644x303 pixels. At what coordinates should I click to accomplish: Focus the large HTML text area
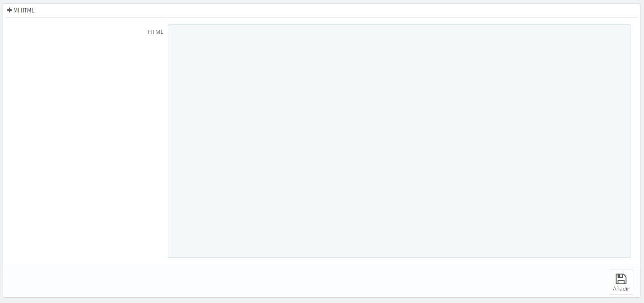pos(399,141)
